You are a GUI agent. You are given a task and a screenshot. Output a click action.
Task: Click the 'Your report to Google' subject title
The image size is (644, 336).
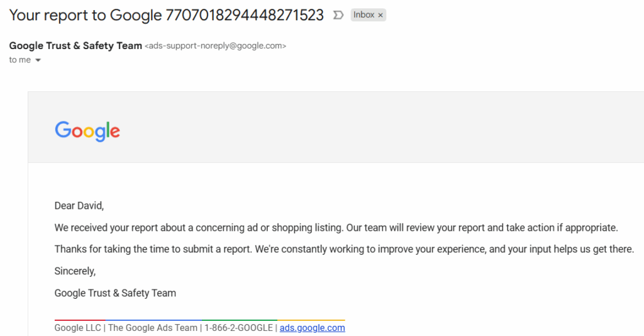click(x=86, y=15)
